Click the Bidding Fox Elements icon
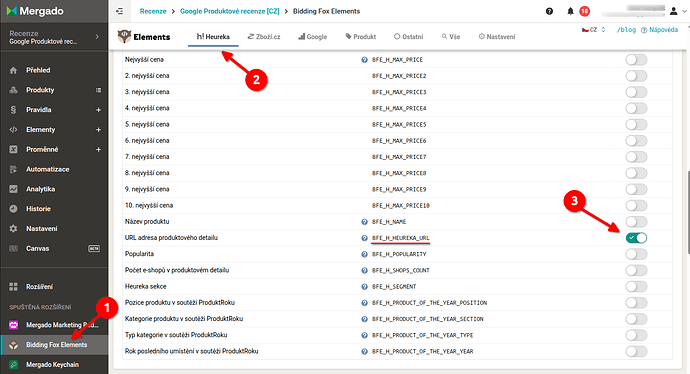 click(x=14, y=345)
